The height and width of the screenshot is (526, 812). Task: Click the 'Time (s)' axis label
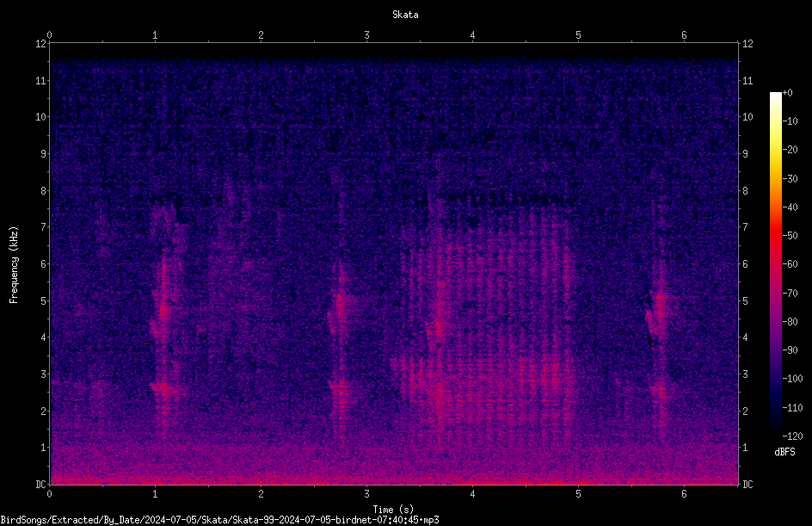(393, 510)
